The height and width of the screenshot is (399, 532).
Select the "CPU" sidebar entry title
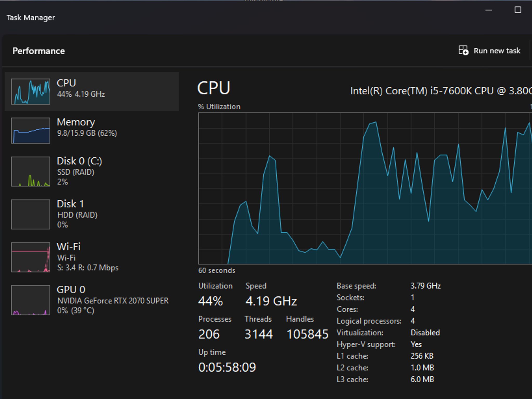click(66, 83)
